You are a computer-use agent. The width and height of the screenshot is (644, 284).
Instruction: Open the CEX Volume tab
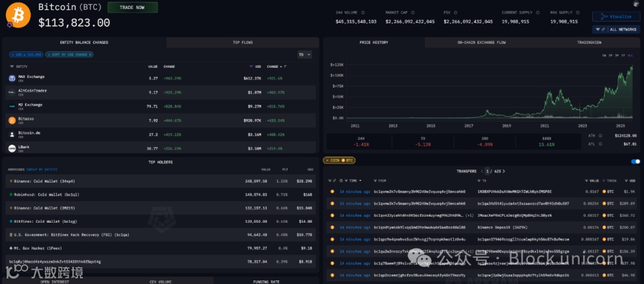pyautogui.click(x=160, y=282)
